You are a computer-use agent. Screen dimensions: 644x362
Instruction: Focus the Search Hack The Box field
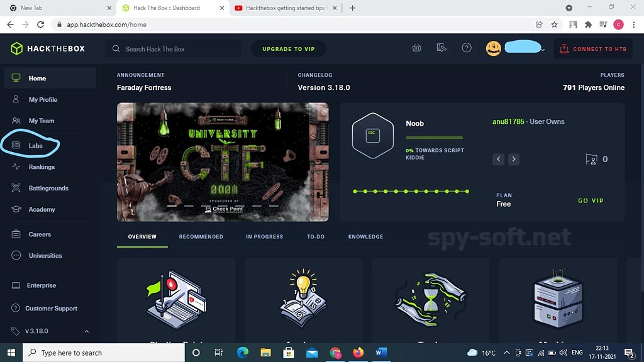coord(174,49)
